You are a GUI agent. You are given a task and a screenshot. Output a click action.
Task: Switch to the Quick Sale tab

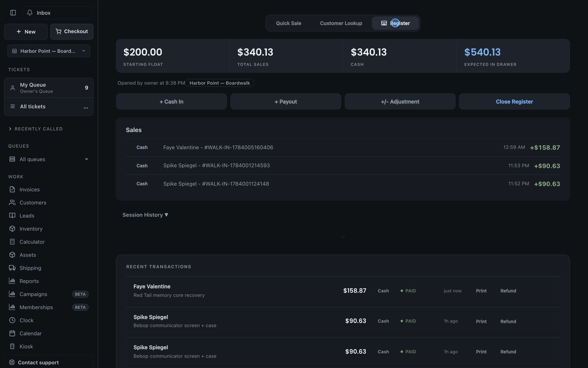pos(289,23)
